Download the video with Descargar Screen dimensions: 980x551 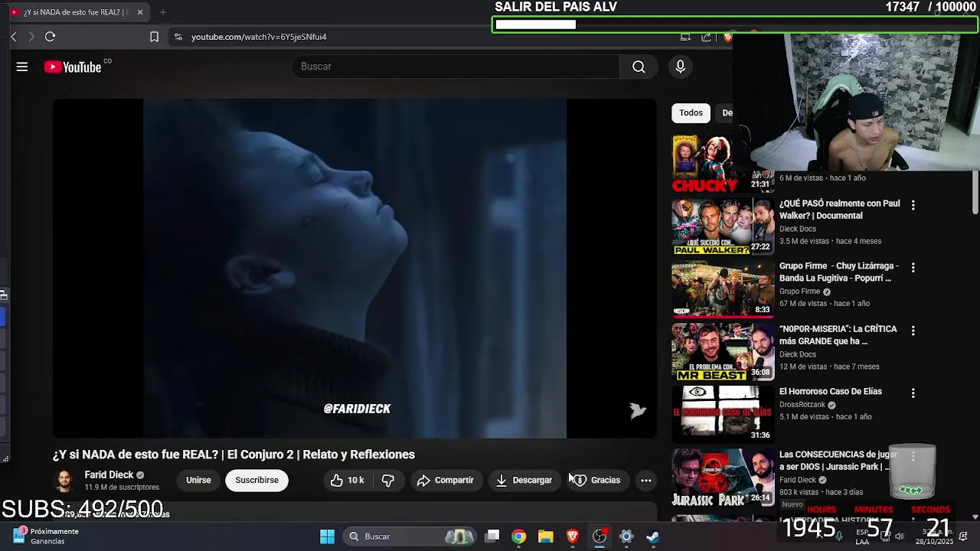click(x=524, y=480)
